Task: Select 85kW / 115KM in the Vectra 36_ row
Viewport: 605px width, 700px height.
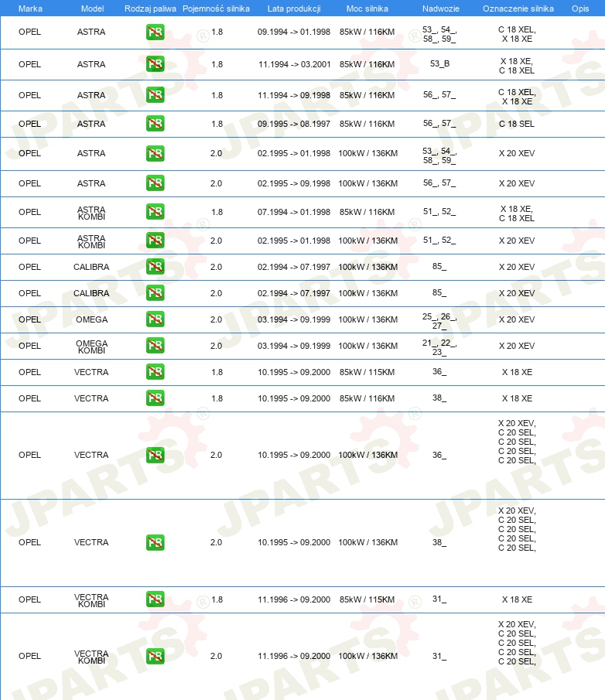Action: (x=367, y=372)
